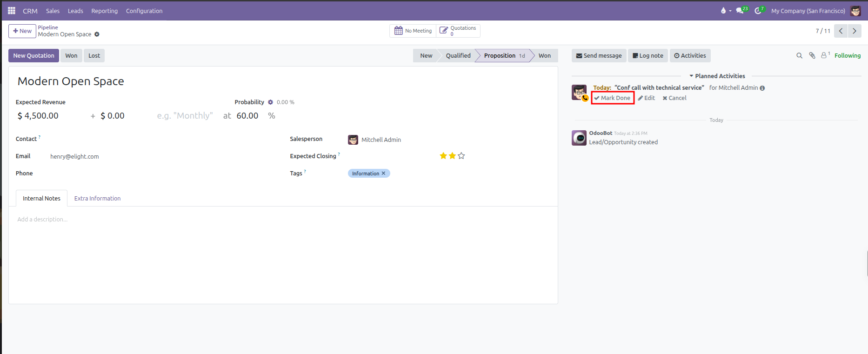Click the probability gear icon
868x354 pixels.
pyautogui.click(x=270, y=102)
